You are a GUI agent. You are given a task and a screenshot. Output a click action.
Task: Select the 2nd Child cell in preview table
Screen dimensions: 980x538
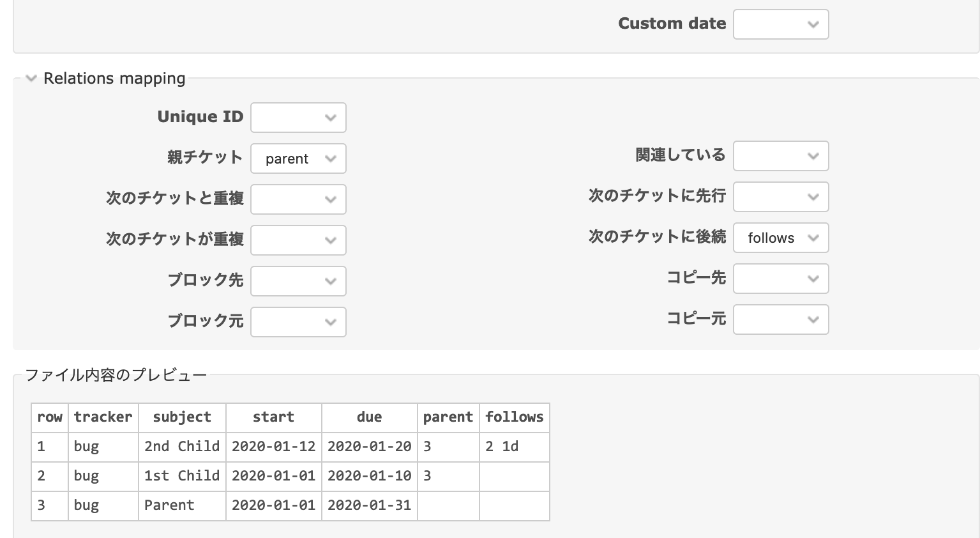click(x=182, y=447)
